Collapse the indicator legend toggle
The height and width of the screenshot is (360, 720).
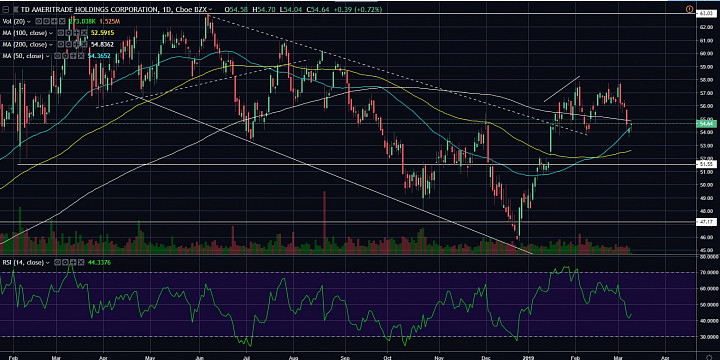6,9
